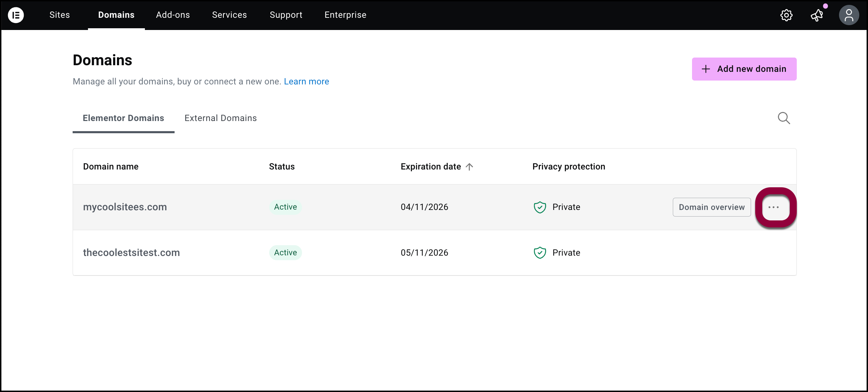Go to the Services nav item
868x392 pixels.
click(229, 15)
